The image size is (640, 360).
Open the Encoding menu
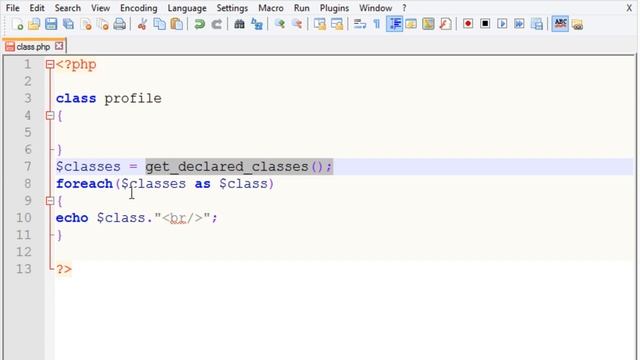(139, 8)
